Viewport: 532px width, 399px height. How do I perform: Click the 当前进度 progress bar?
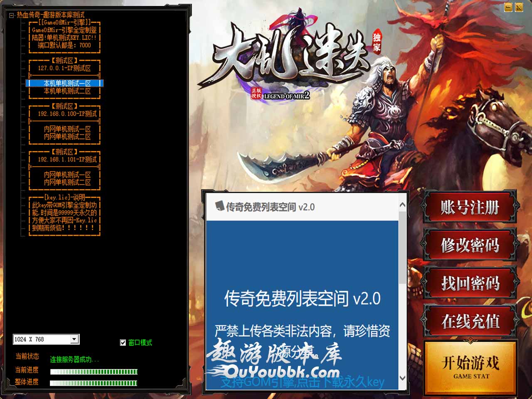coord(94,372)
